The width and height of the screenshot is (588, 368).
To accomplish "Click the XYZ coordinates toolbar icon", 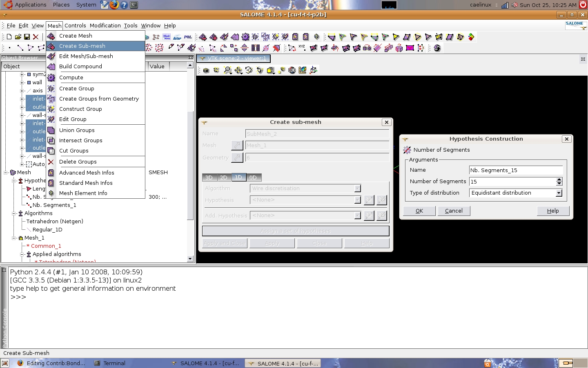I will [302, 48].
